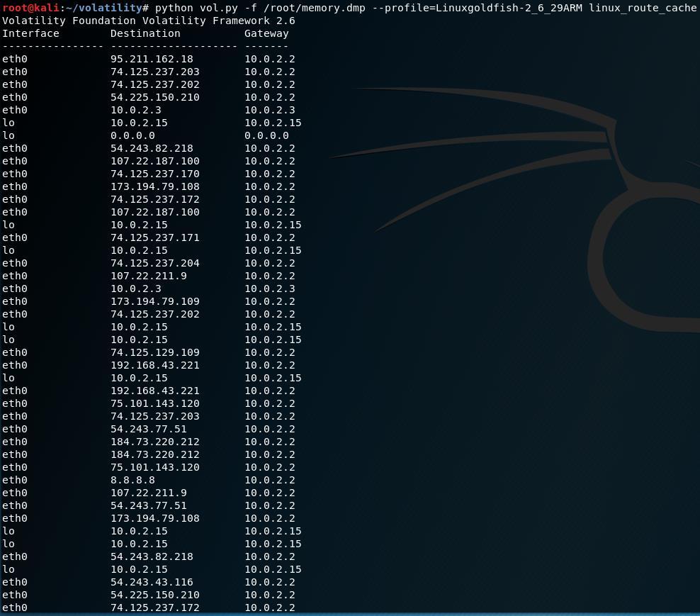This screenshot has width=700, height=616.
Task: Select the 0.0.0.0 destination value
Action: 132,135
